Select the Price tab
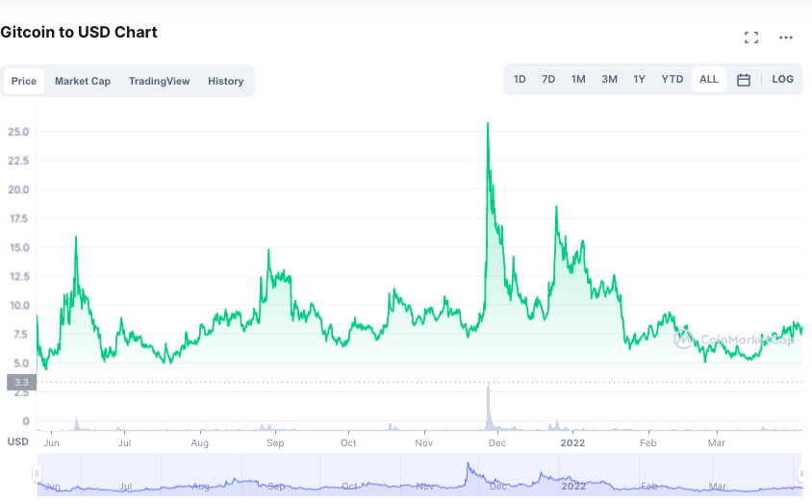 pyautogui.click(x=24, y=82)
